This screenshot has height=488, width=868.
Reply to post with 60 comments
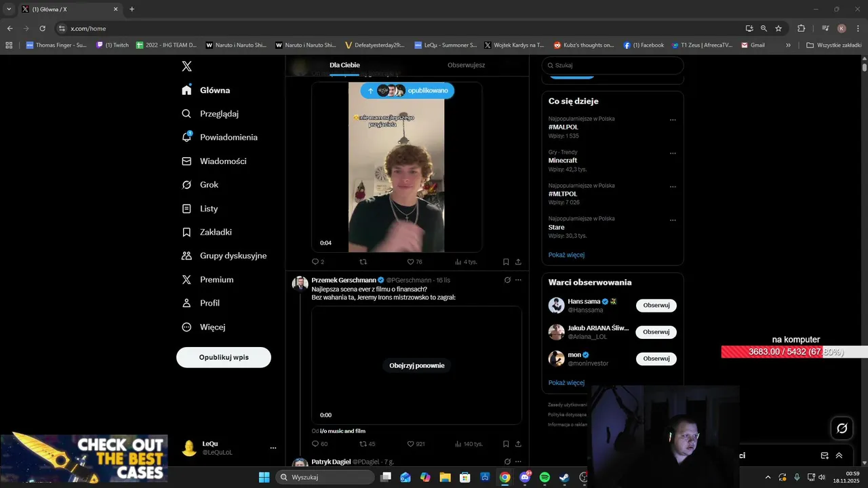tap(319, 444)
